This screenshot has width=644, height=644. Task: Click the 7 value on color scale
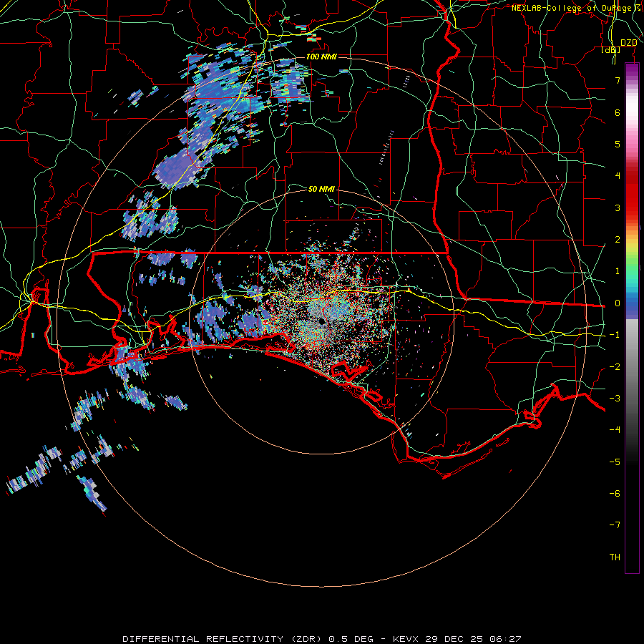tap(618, 80)
